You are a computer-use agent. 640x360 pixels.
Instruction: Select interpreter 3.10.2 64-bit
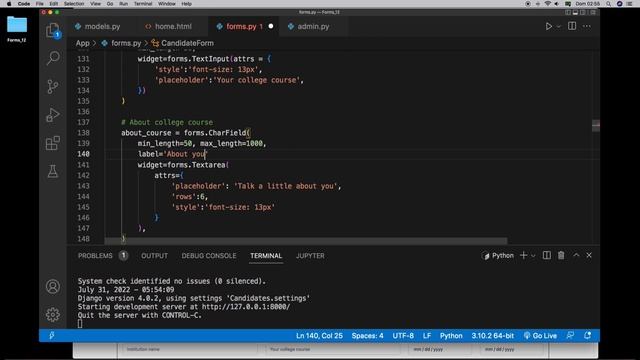(x=493, y=336)
